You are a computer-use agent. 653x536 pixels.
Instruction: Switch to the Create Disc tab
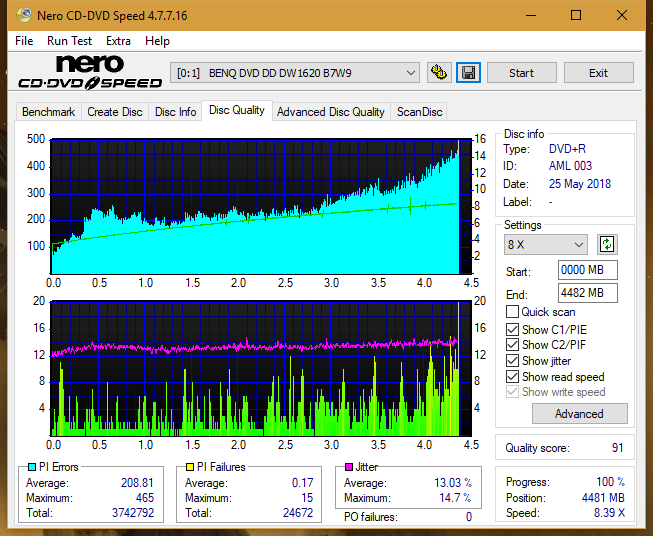(x=115, y=112)
